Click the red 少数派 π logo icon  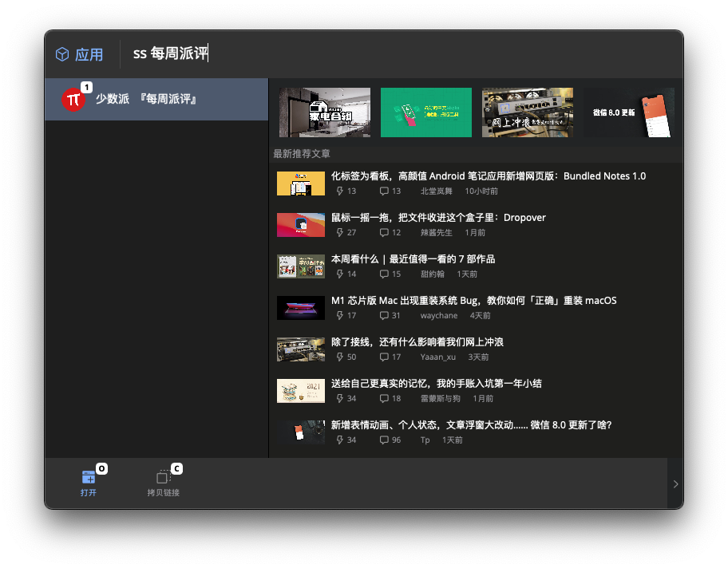pos(73,99)
